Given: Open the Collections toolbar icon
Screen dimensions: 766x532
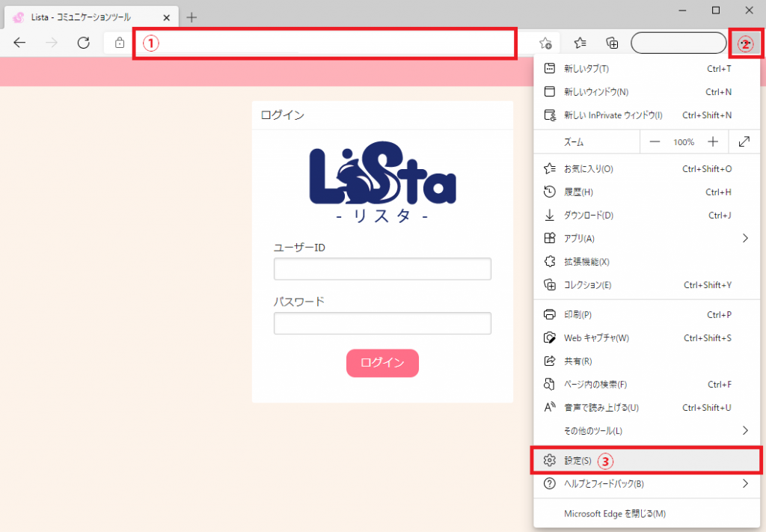Looking at the screenshot, I should tap(612, 43).
